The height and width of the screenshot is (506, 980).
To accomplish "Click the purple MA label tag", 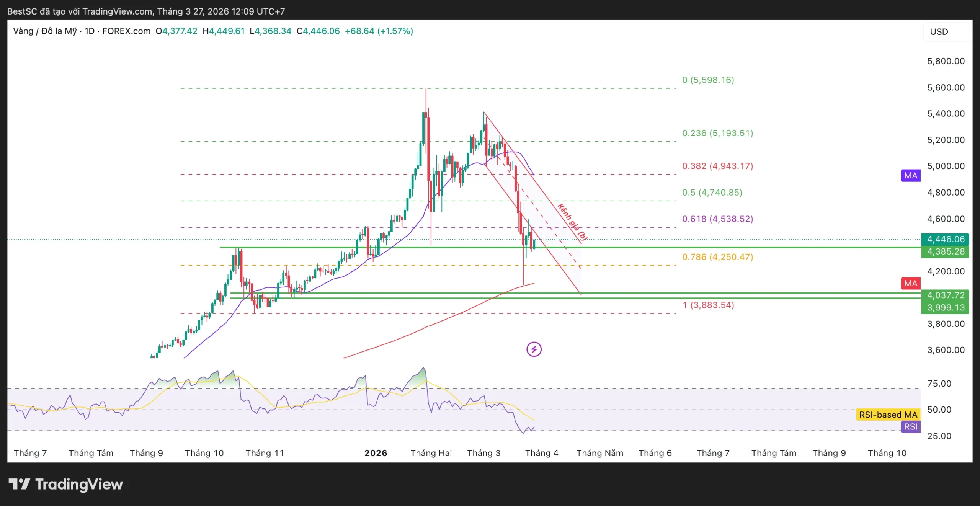I will click(910, 176).
